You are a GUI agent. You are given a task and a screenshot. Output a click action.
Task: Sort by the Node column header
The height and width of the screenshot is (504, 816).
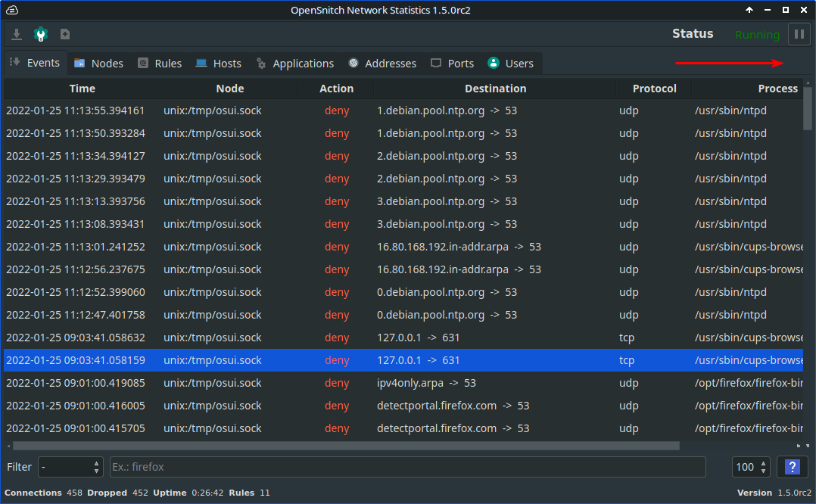tap(229, 89)
